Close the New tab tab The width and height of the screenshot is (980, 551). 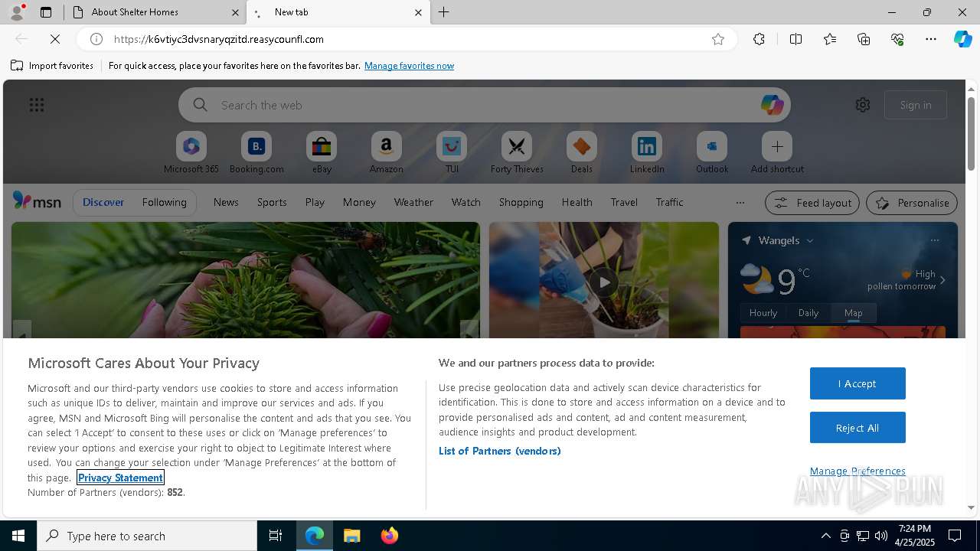[x=418, y=12]
